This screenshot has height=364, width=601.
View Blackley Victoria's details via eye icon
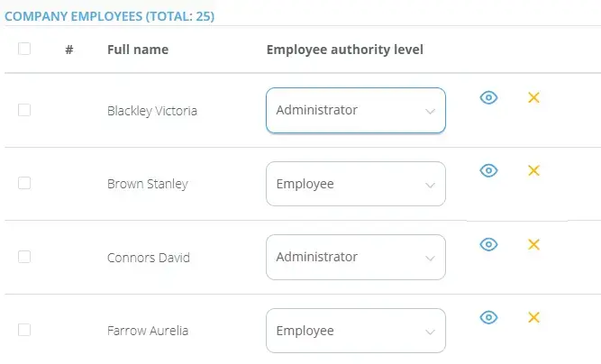click(x=488, y=97)
